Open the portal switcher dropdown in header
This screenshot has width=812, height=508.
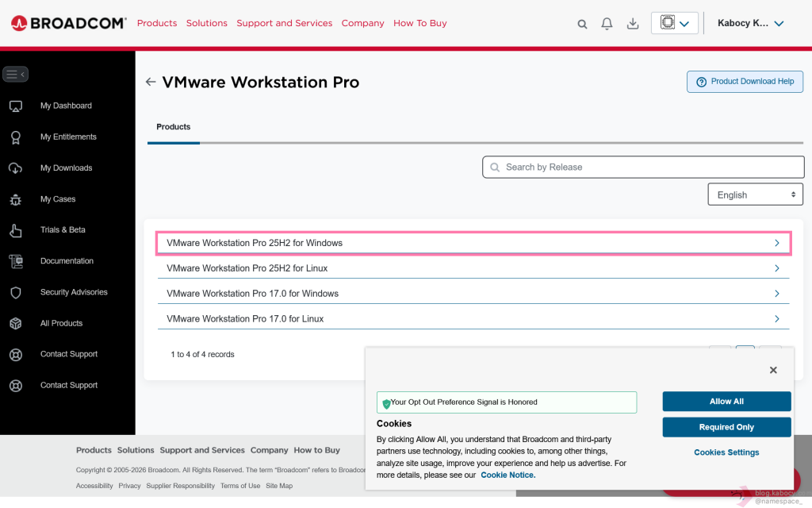pos(674,23)
